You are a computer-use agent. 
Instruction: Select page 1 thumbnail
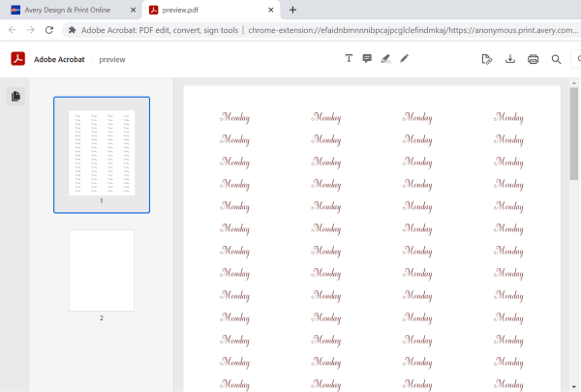[102, 153]
